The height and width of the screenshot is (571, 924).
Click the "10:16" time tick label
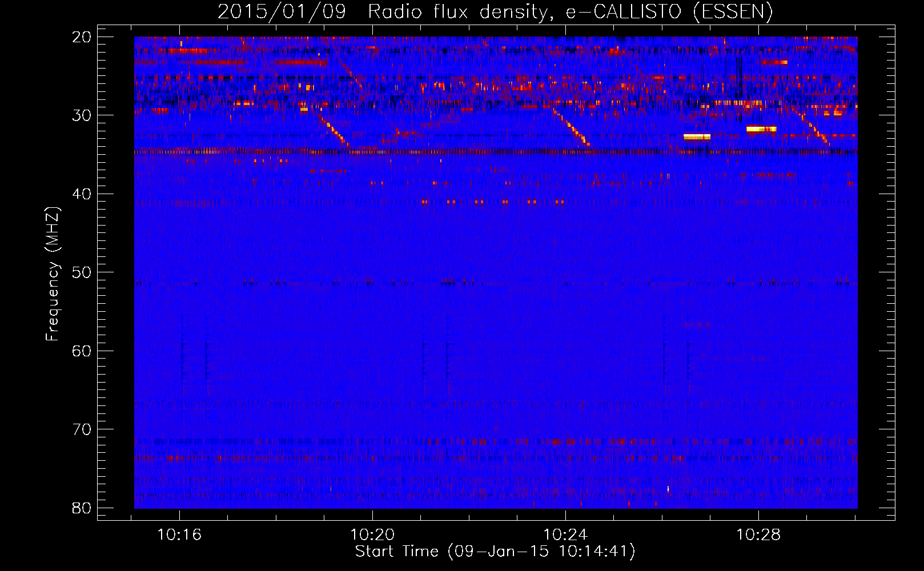pos(179,535)
